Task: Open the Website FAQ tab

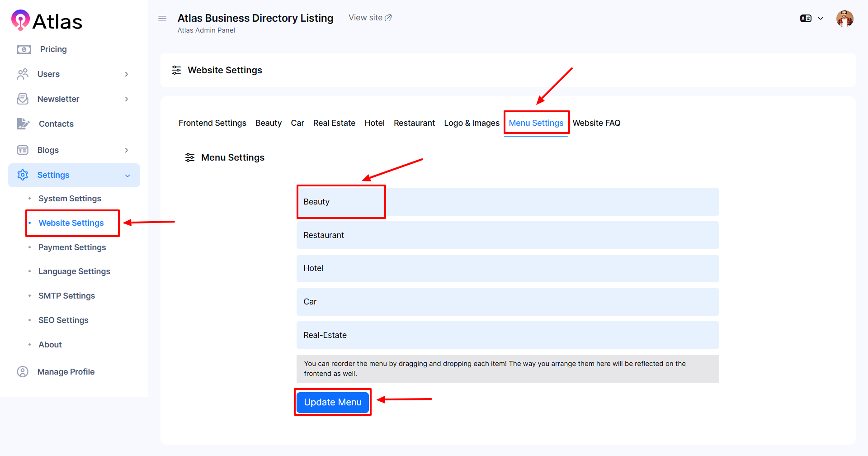Action: (x=596, y=123)
